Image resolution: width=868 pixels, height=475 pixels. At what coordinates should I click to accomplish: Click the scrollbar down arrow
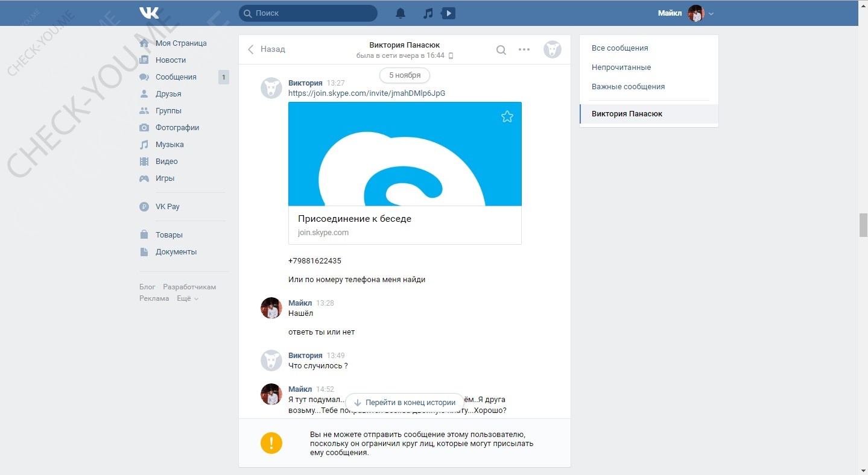click(863, 470)
